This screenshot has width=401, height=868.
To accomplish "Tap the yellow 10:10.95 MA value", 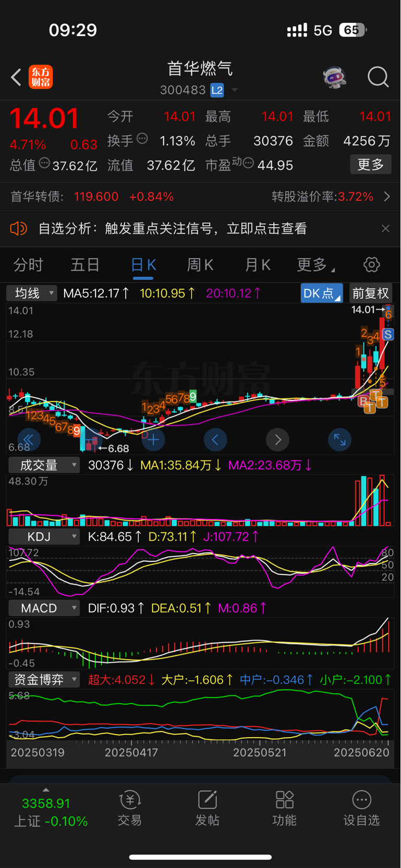I will pos(167,293).
